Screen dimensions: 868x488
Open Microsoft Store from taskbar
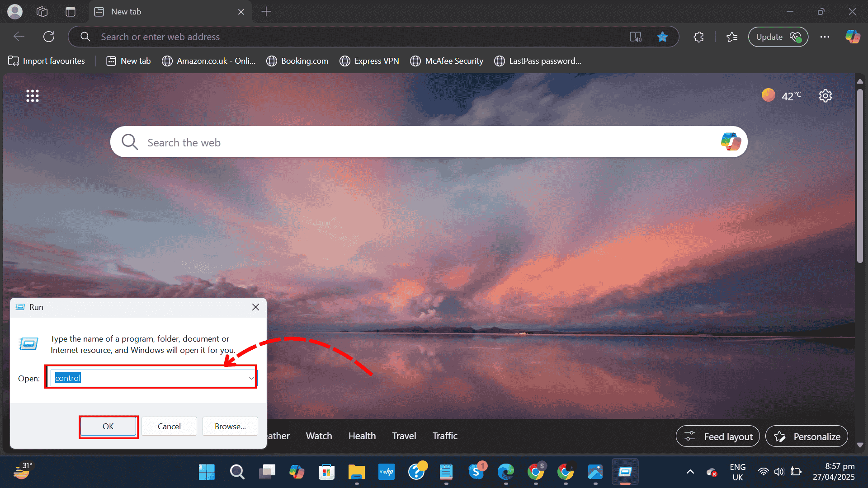coord(326,472)
